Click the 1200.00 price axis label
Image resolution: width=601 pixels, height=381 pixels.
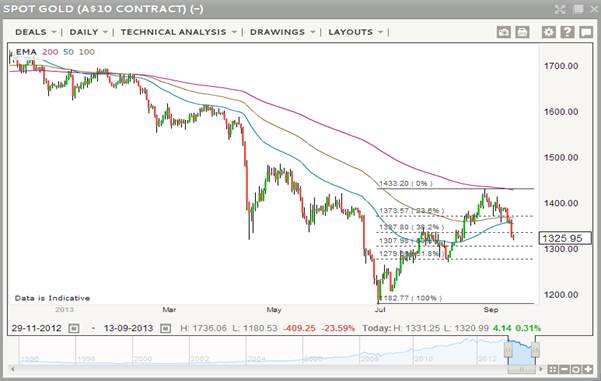click(x=561, y=295)
